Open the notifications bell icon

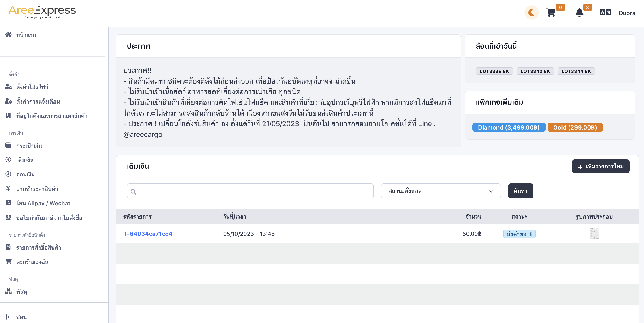point(579,13)
